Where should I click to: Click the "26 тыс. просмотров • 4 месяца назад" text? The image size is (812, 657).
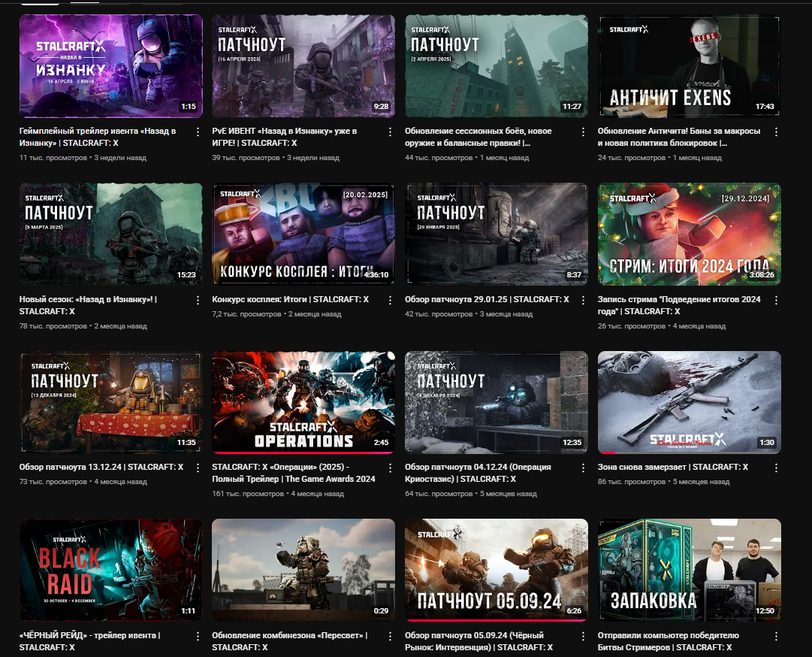click(x=661, y=326)
